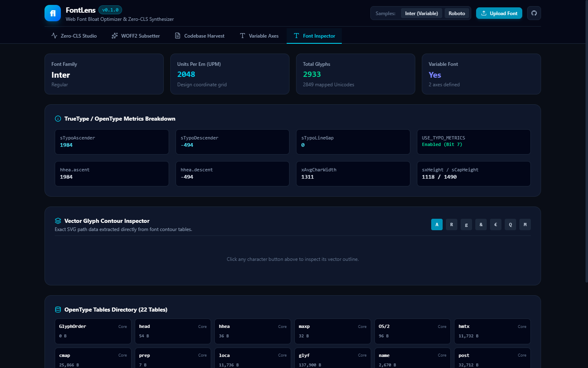Inspect glyph M outline
The image size is (588, 368).
click(525, 224)
